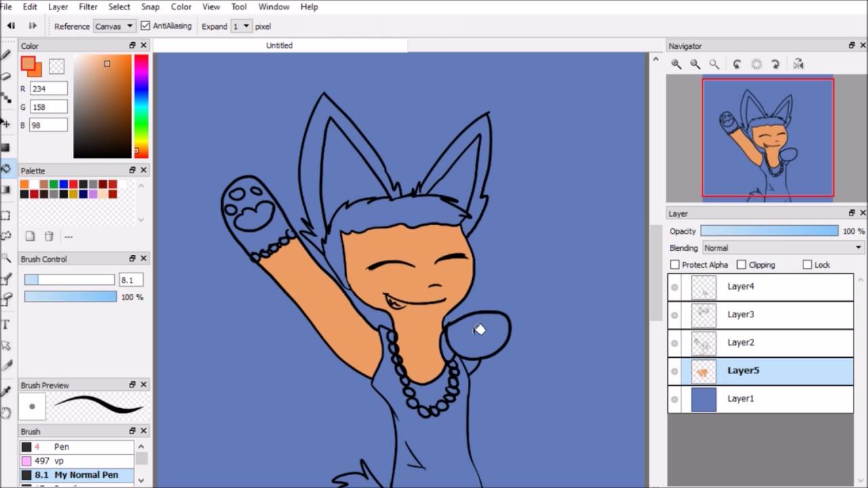Select Layer4 in the layer list
The image size is (868, 488).
(761, 287)
